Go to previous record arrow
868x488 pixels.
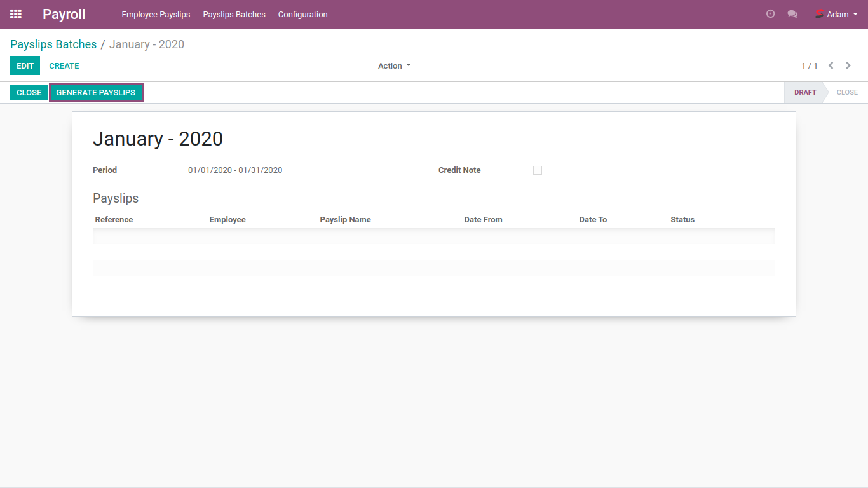click(x=831, y=65)
